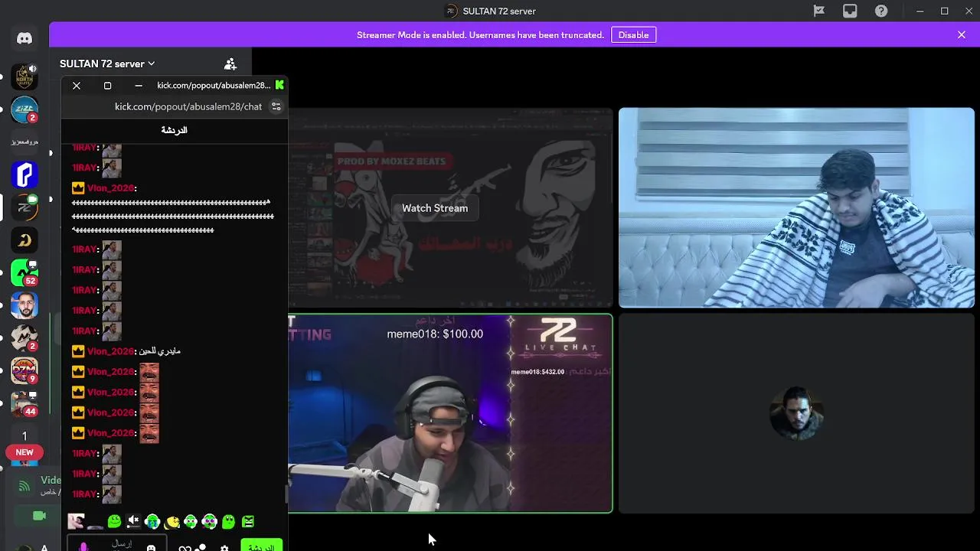The width and height of the screenshot is (980, 551).
Task: Click Vlon_2026 name beside Arabic text message
Action: coord(110,350)
